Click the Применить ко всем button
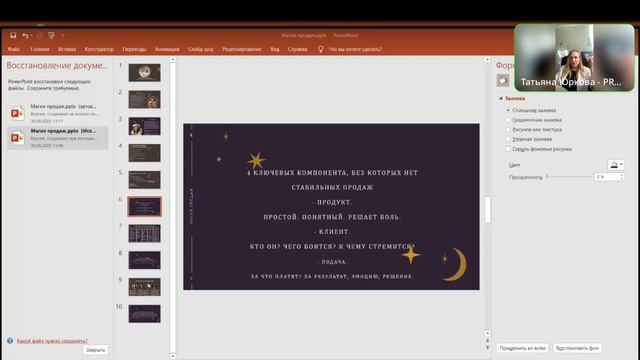This screenshot has height=360, width=640. point(522,348)
